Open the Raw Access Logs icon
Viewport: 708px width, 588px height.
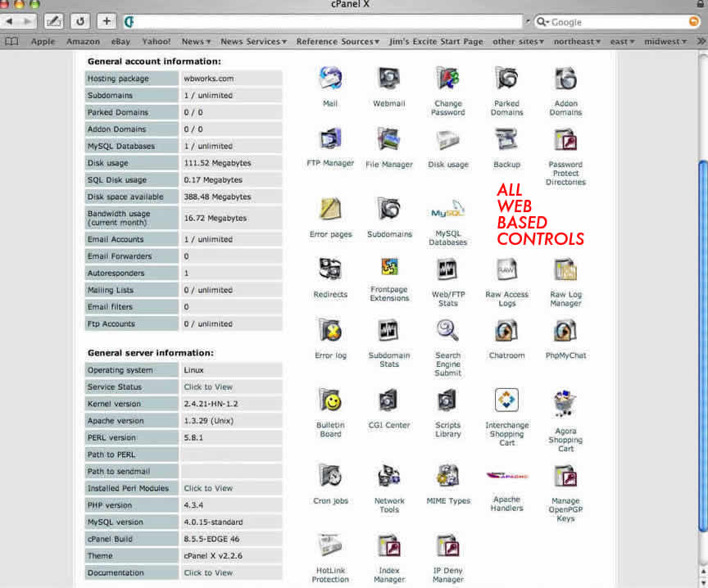(506, 269)
